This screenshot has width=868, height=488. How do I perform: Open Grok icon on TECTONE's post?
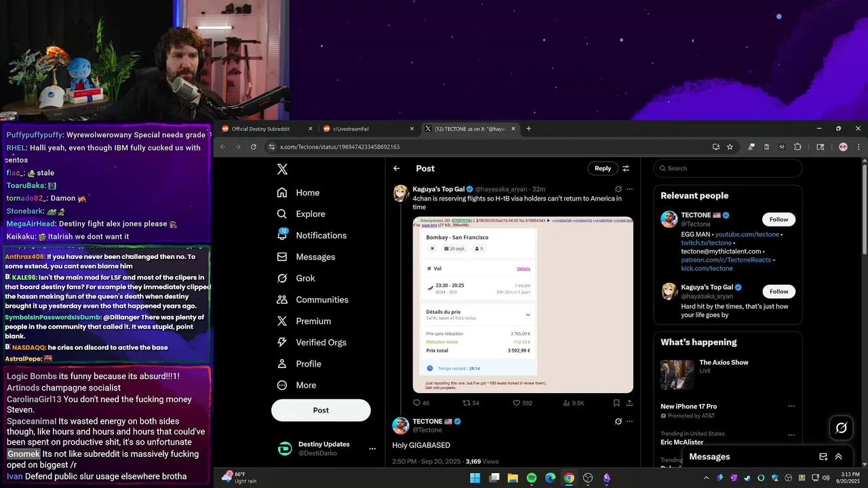click(618, 421)
